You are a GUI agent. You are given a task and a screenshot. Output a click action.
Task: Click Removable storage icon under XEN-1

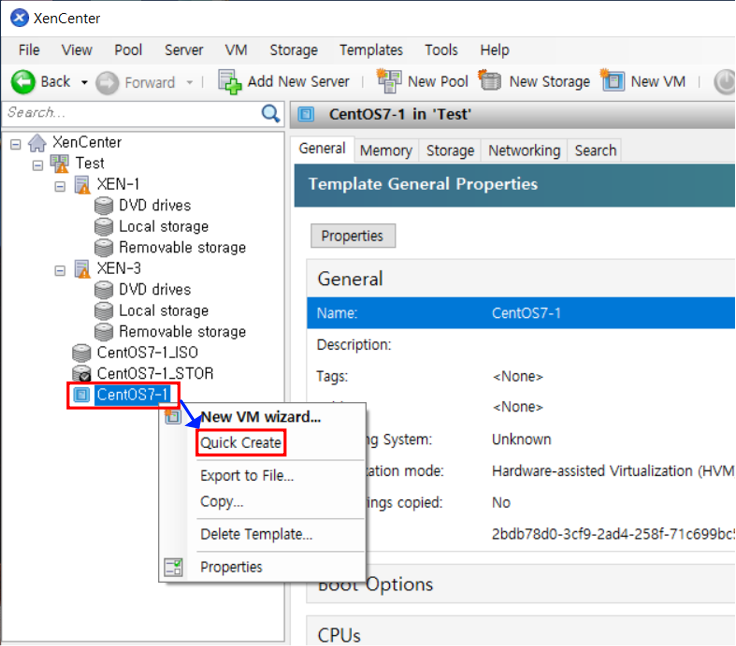point(104,247)
